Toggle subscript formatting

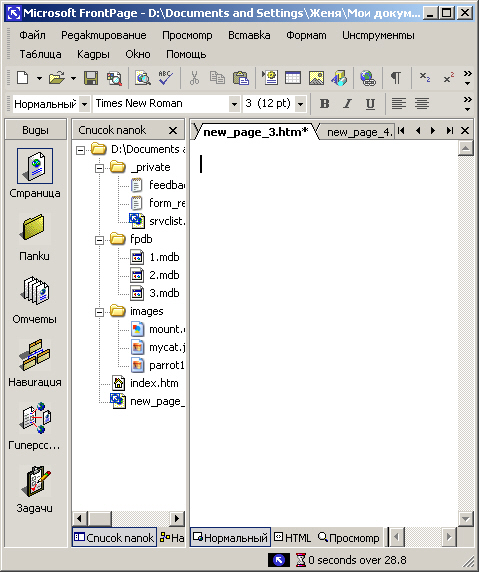[424, 78]
